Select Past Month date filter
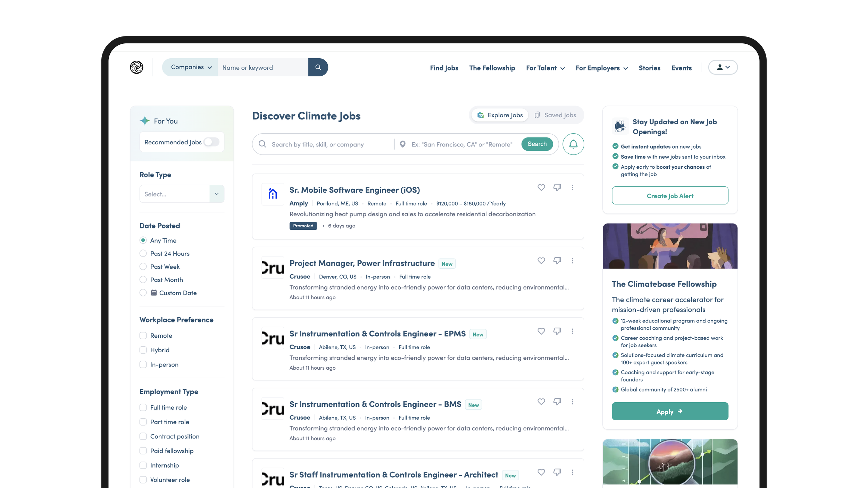Screen dimensions: 868x488 (x=143, y=279)
